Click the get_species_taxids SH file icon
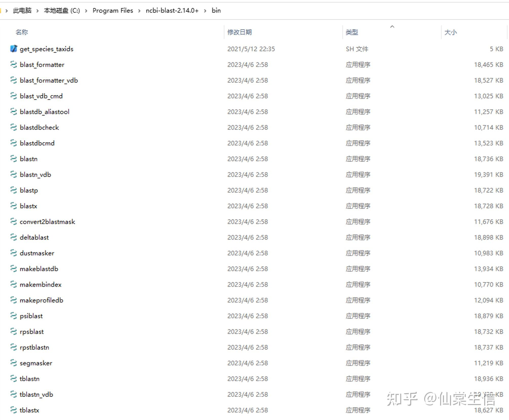The image size is (509, 420). point(13,49)
